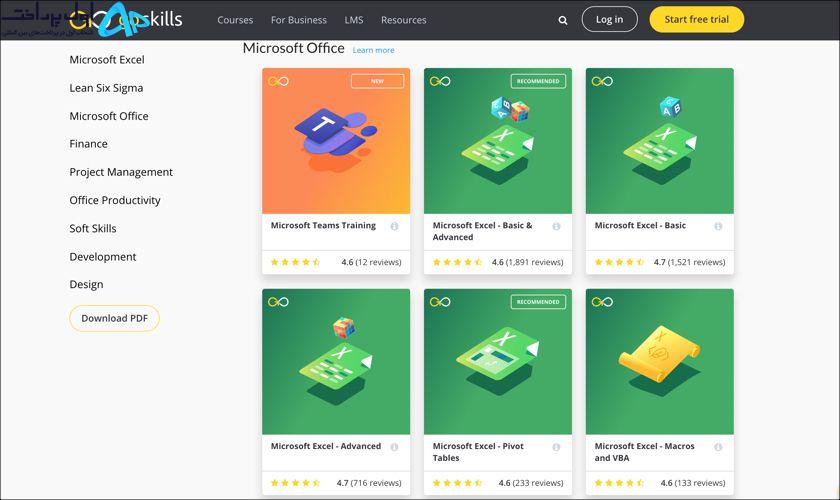Viewport: 840px width, 500px height.
Task: Open Microsoft Excel - Pivot Tables title
Action: pyautogui.click(x=478, y=452)
